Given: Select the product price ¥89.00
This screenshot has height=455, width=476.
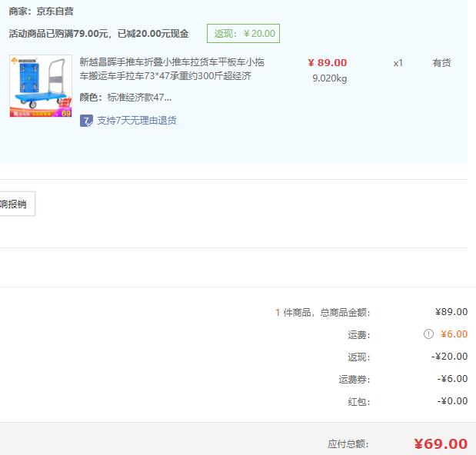Looking at the screenshot, I should [x=328, y=63].
